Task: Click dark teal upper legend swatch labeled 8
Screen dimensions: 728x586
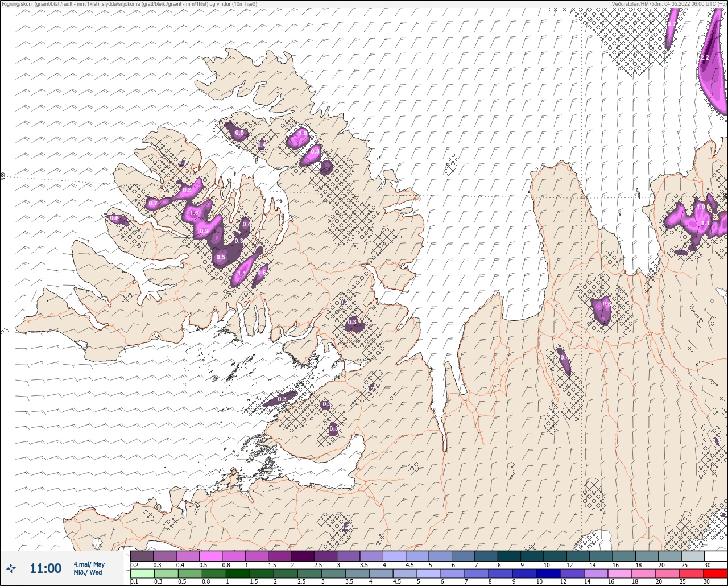Action: pyautogui.click(x=509, y=556)
